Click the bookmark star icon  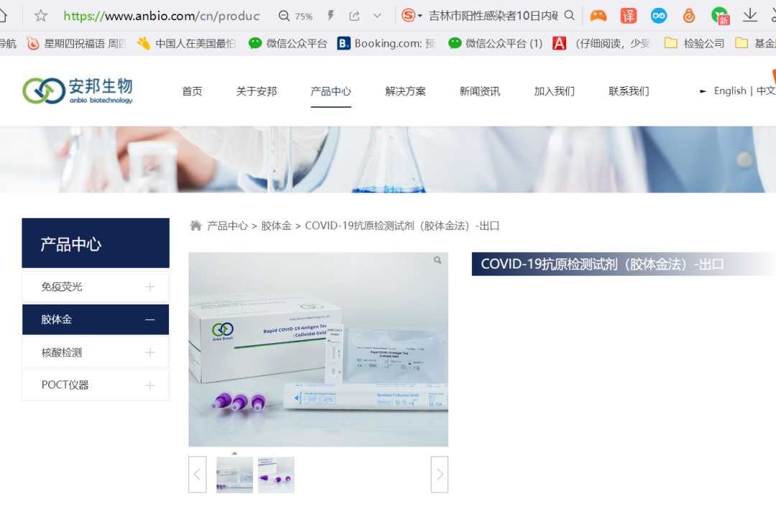(x=41, y=16)
